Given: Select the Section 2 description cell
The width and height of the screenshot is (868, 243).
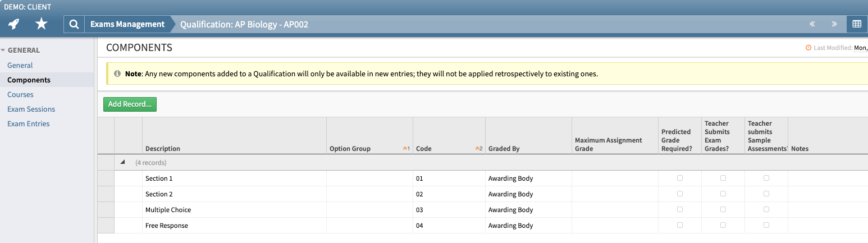Looking at the screenshot, I should (x=234, y=194).
